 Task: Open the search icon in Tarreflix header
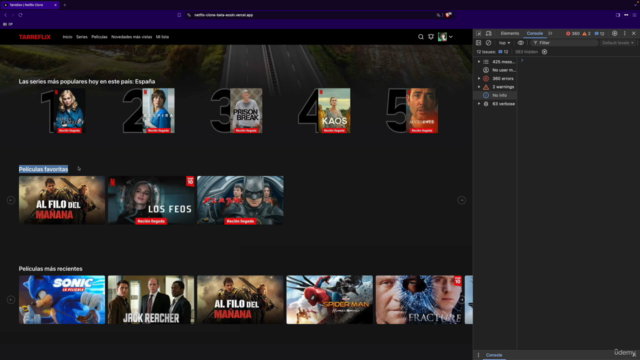click(x=421, y=37)
